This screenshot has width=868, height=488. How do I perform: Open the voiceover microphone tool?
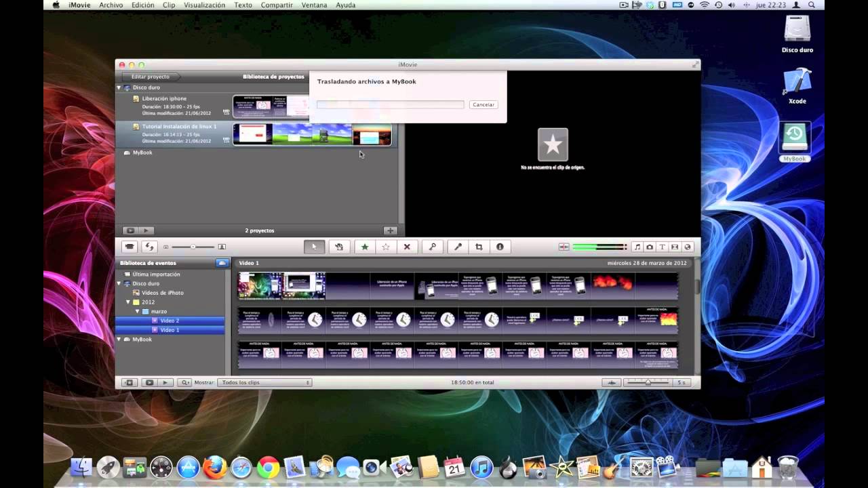coord(458,247)
